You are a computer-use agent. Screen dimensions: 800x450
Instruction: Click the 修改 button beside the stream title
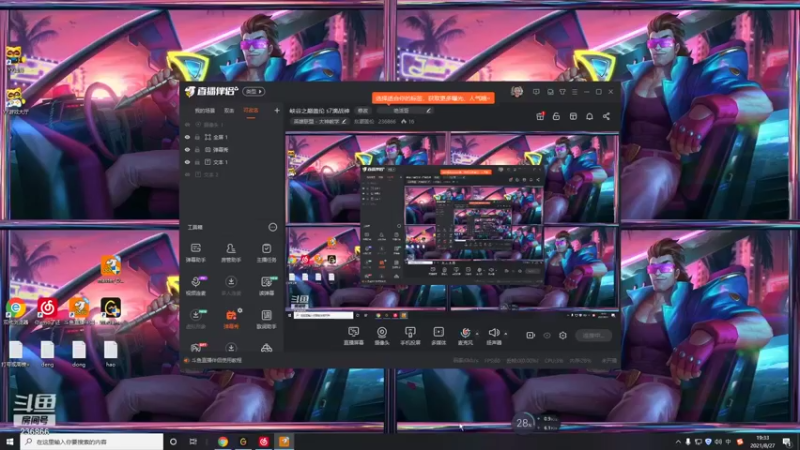pos(362,110)
